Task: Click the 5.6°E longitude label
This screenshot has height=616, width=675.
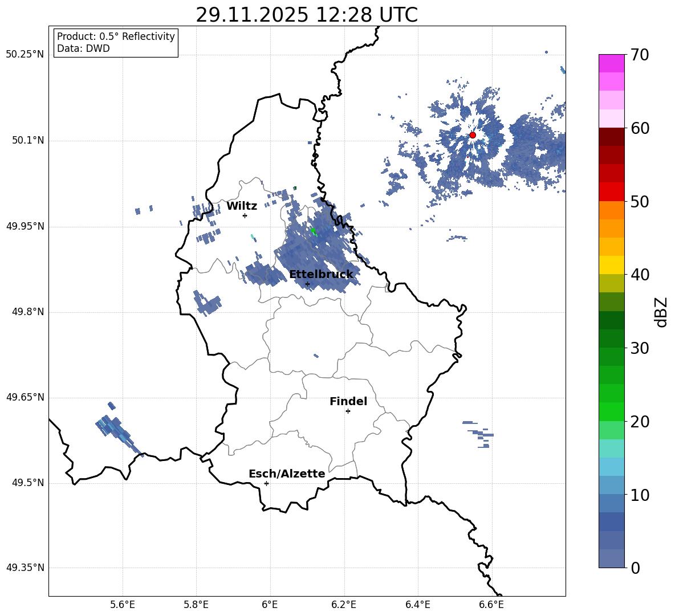Action: pos(122,605)
